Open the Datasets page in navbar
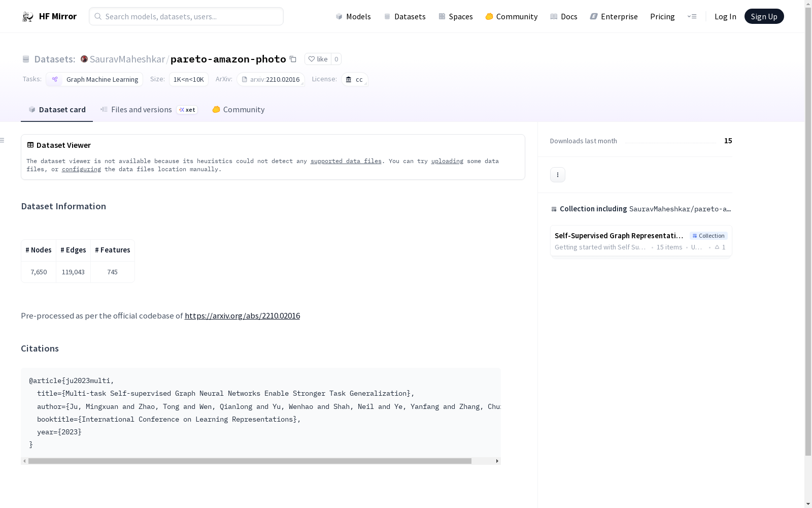812x508 pixels. point(404,16)
